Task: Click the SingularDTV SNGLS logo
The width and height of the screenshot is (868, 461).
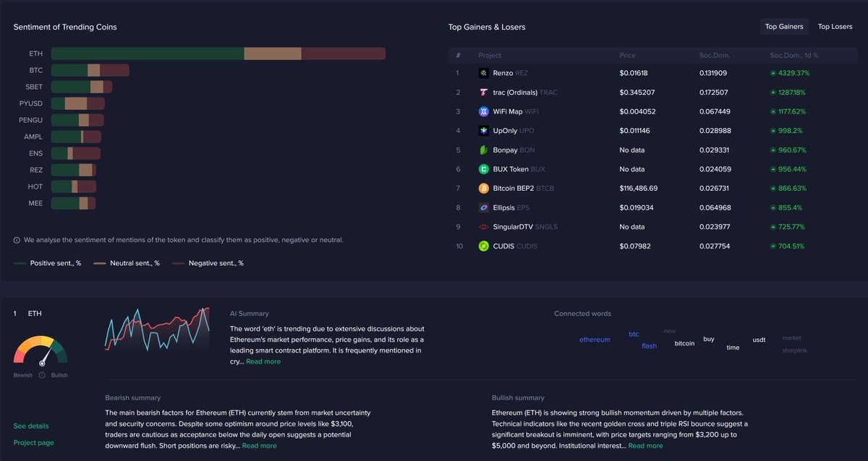Action: click(484, 227)
